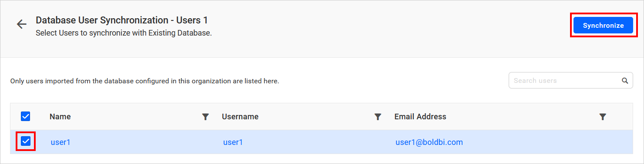Sort by the Name column header

(60, 116)
